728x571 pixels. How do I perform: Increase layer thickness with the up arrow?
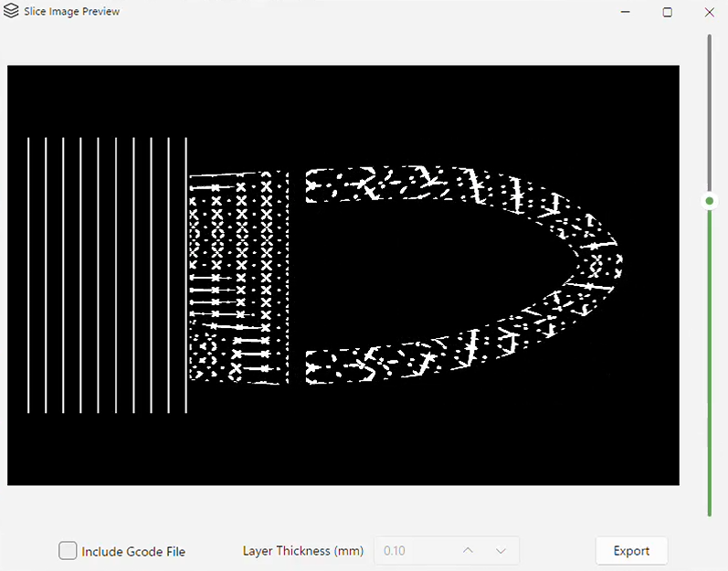pyautogui.click(x=468, y=551)
